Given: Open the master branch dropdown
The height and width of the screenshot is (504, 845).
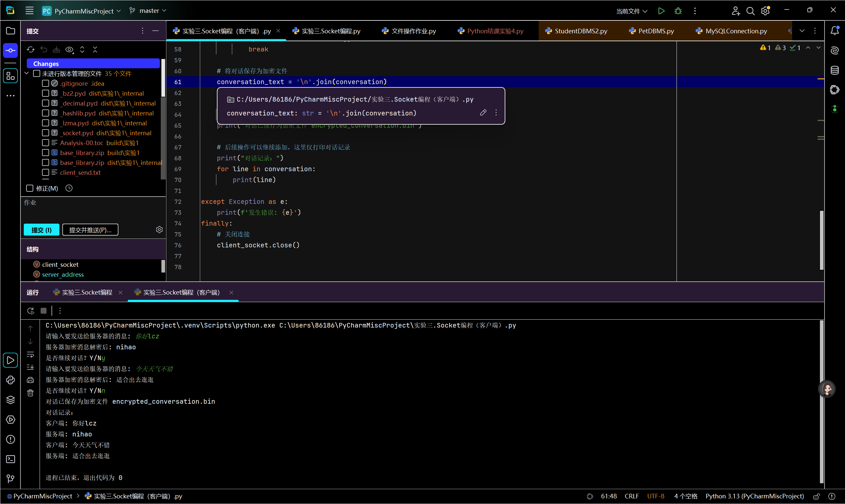Looking at the screenshot, I should coord(149,11).
